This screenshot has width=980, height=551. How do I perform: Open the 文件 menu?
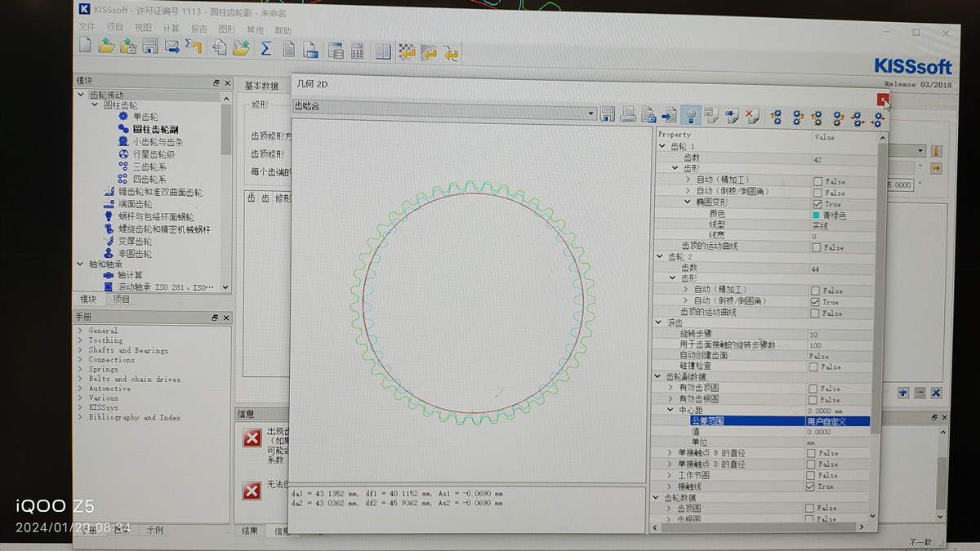87,28
